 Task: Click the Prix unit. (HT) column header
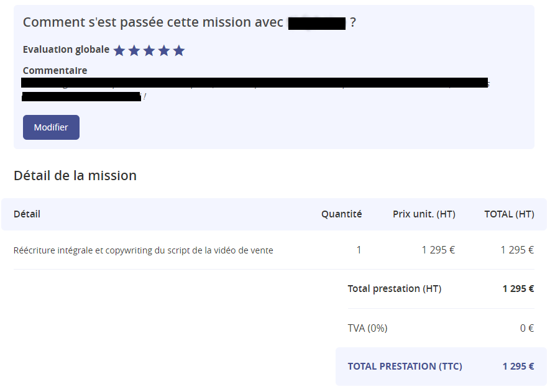(424, 214)
